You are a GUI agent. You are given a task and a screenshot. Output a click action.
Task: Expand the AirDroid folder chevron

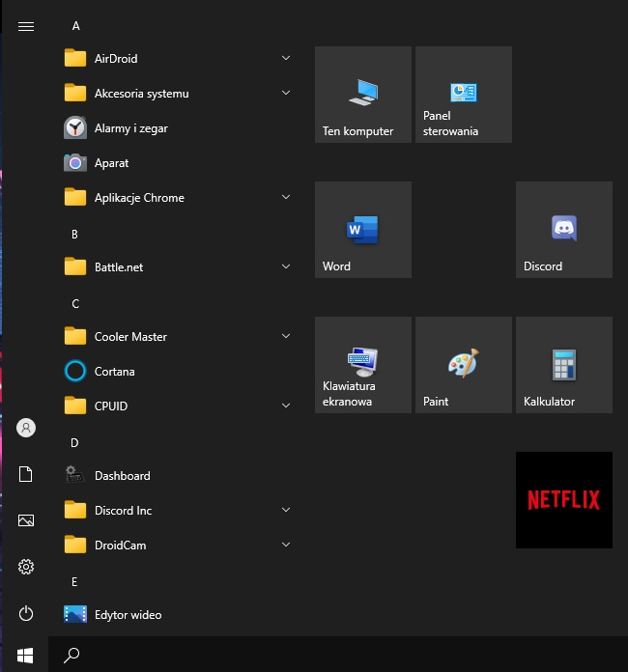click(x=286, y=59)
